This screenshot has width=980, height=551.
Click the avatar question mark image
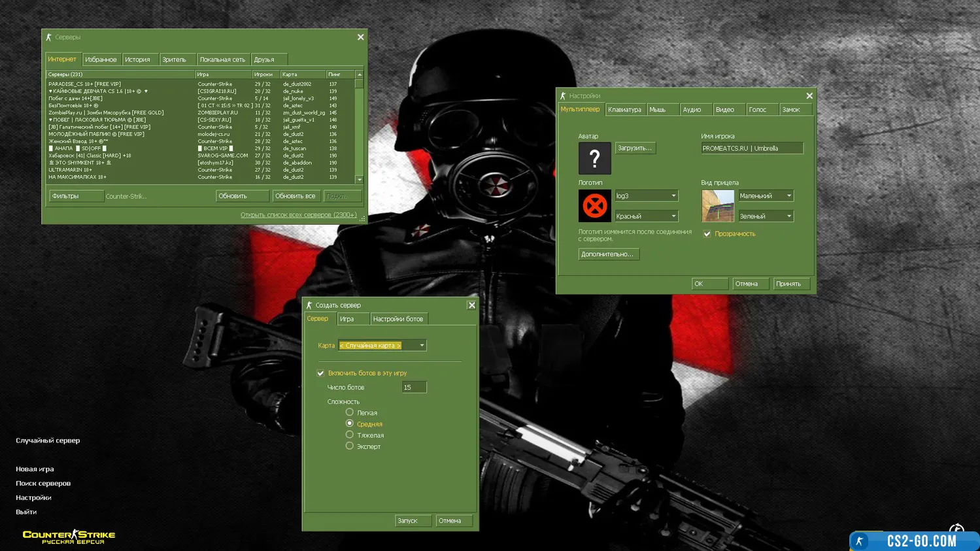point(594,158)
